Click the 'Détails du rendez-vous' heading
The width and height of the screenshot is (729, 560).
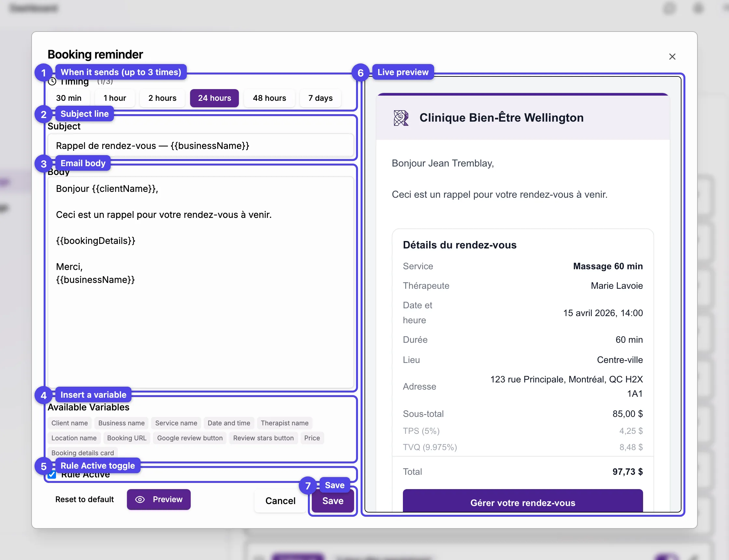pos(460,245)
